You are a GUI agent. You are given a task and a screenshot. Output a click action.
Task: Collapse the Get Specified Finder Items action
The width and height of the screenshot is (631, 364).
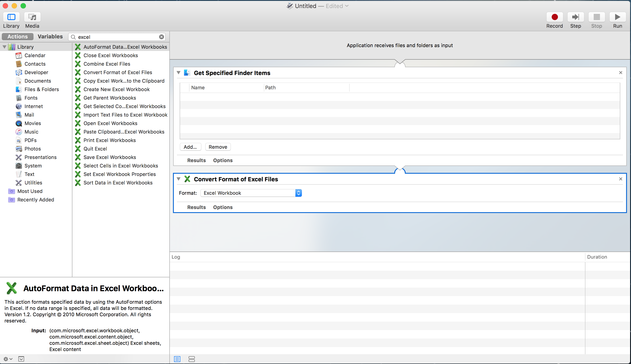178,73
